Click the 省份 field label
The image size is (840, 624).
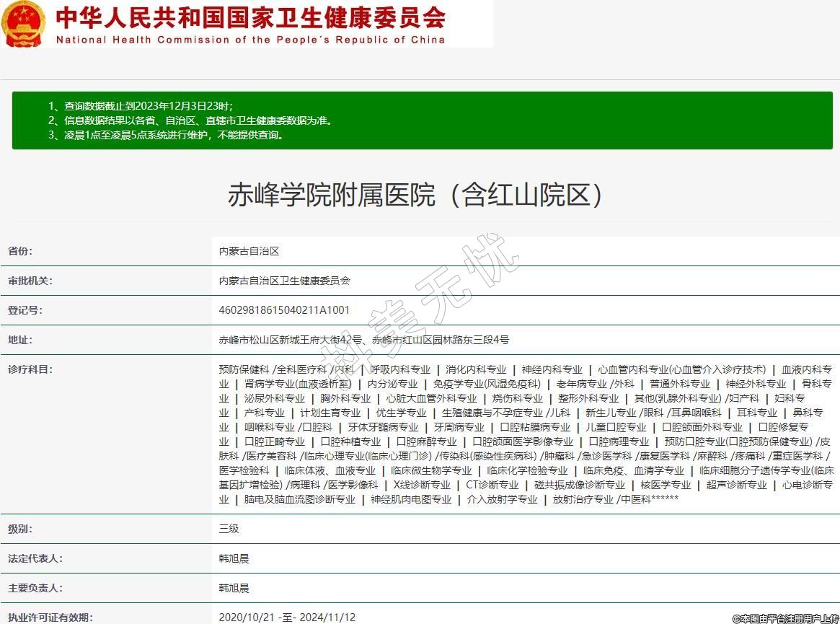(20, 251)
